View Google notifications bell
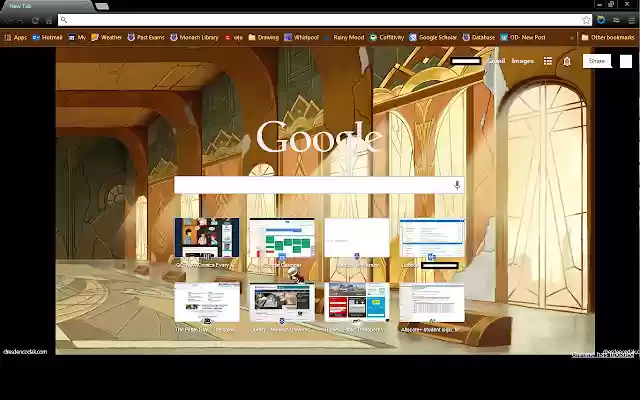The width and height of the screenshot is (640, 400). point(567,61)
